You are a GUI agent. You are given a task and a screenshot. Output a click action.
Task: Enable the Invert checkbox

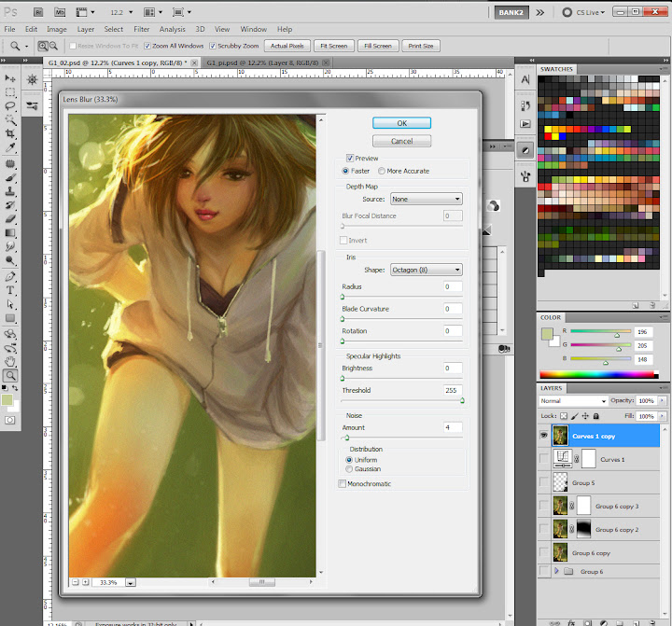tap(343, 241)
